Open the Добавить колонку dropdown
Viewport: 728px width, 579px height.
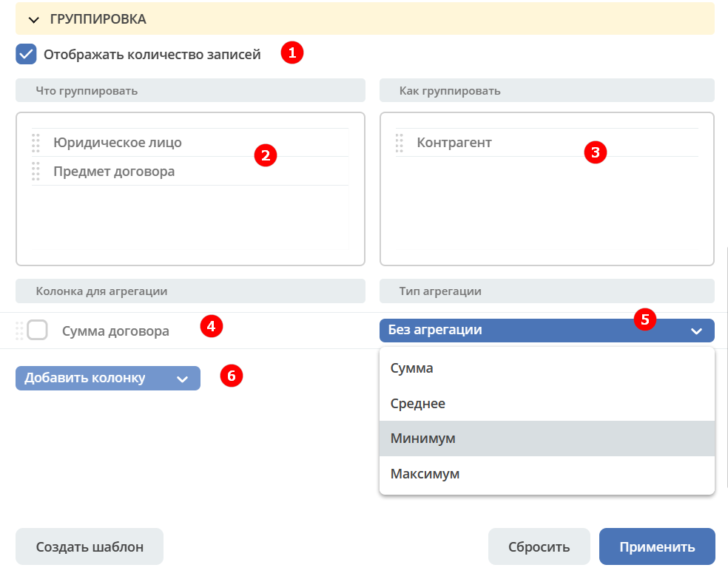(108, 378)
